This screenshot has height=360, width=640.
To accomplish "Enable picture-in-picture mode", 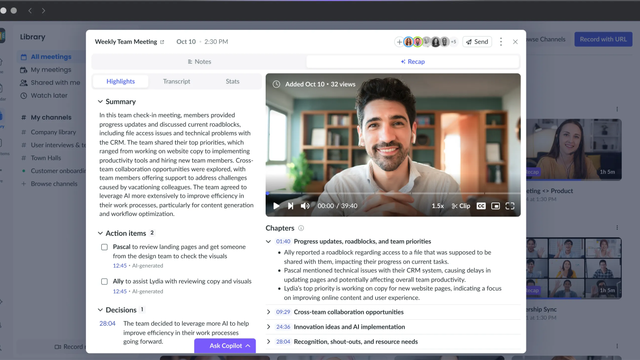I will [x=495, y=206].
